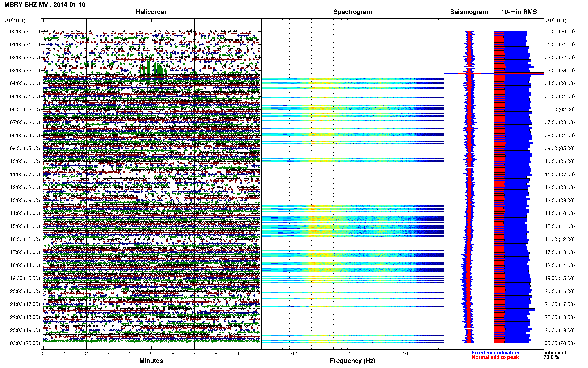Click the full-width red RMS peak bar
Screen dimensions: 588x368
point(519,74)
